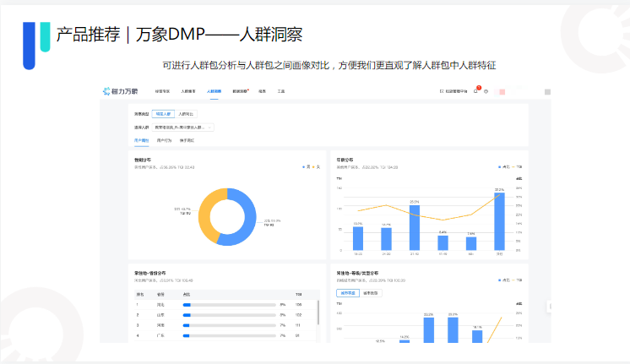Toggle the 占比 legend in age distribution chart
Screen dimensions: 630x364
point(504,166)
